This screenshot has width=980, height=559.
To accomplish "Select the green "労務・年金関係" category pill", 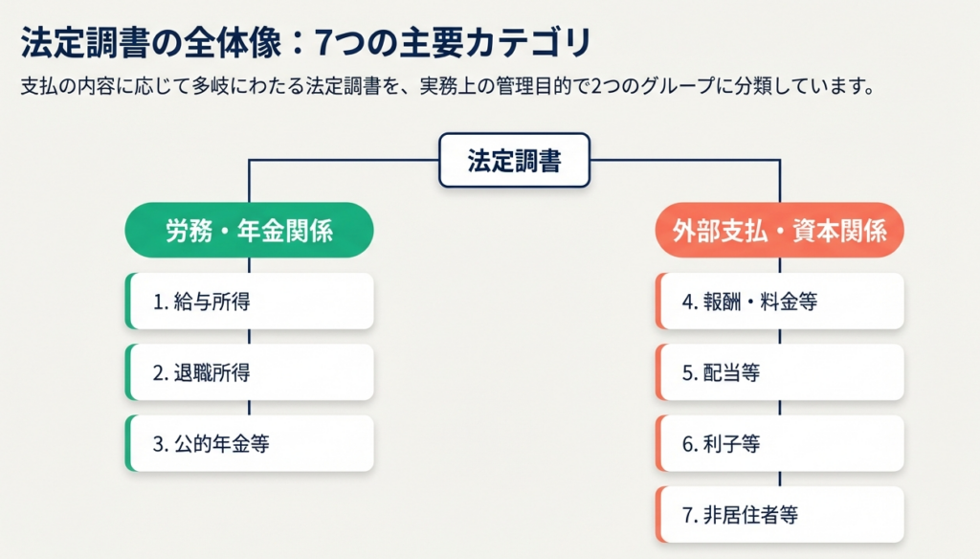I will [249, 231].
